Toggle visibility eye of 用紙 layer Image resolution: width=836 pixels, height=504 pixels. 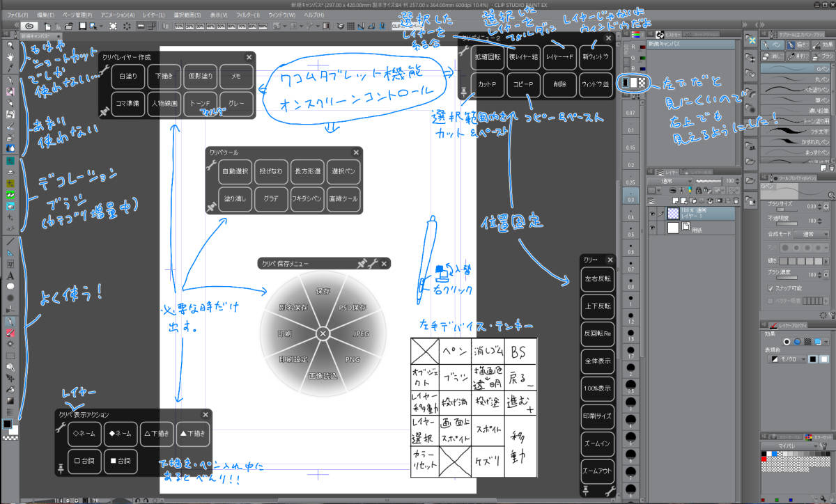click(652, 228)
